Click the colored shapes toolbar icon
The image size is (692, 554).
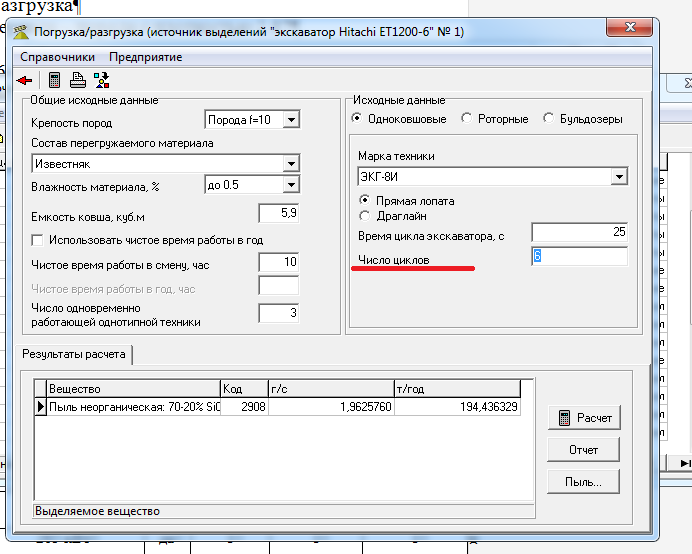click(101, 80)
